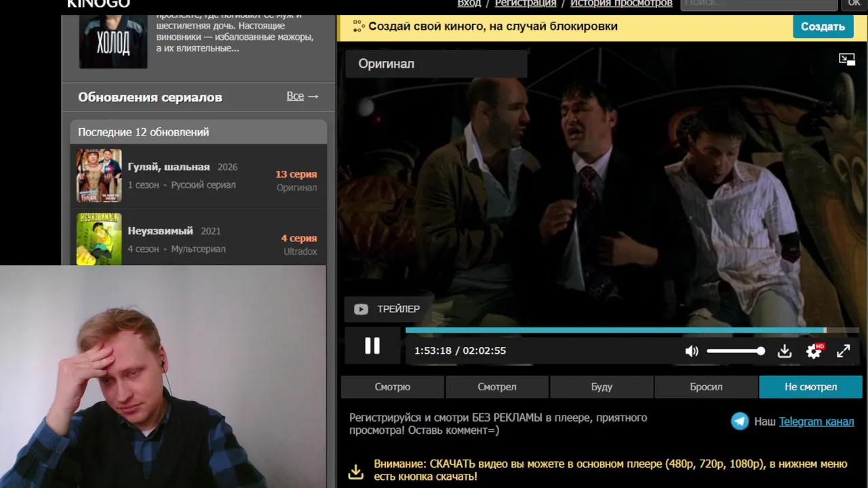Select the Бросил watch status

pos(706,387)
